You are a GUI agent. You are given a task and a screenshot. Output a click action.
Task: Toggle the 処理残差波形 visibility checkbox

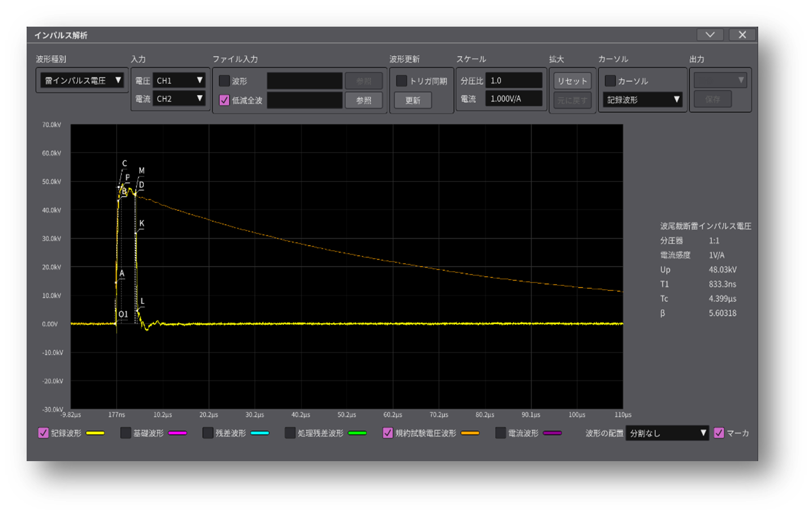290,433
